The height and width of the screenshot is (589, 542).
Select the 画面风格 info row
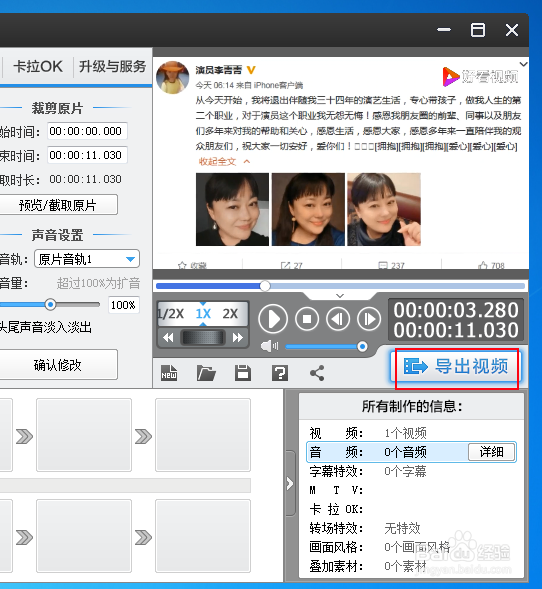[x=411, y=547]
